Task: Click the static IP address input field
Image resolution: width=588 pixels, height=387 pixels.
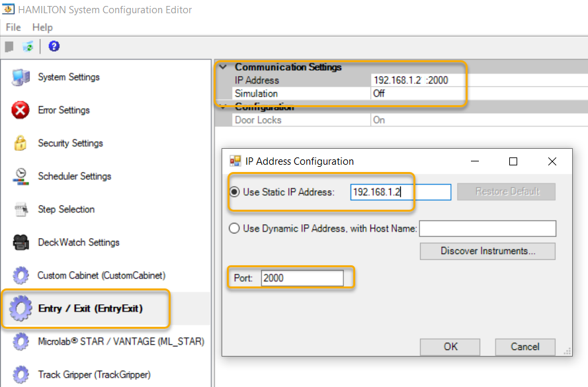Action: click(x=401, y=192)
